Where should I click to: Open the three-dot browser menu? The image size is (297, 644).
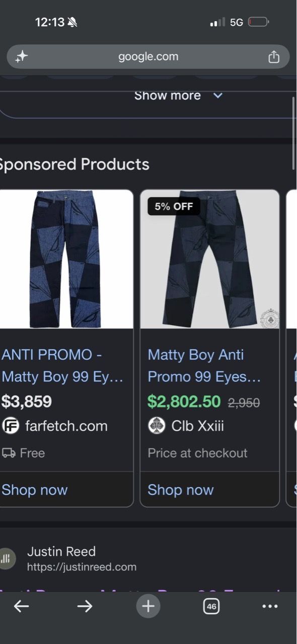pos(270,606)
